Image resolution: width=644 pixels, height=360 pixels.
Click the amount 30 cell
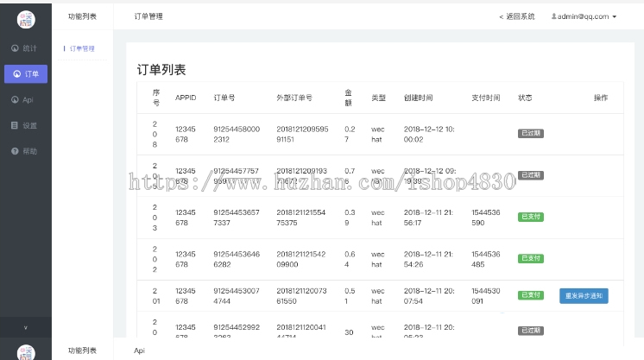click(x=349, y=332)
